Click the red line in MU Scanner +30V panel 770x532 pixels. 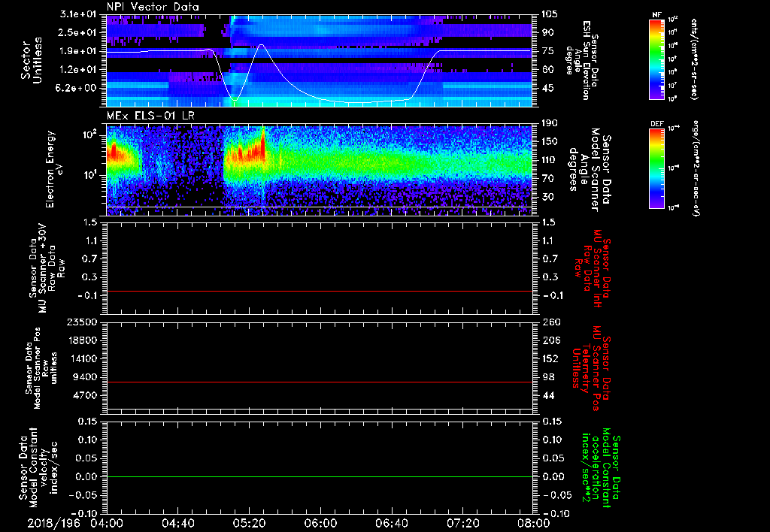click(x=319, y=292)
